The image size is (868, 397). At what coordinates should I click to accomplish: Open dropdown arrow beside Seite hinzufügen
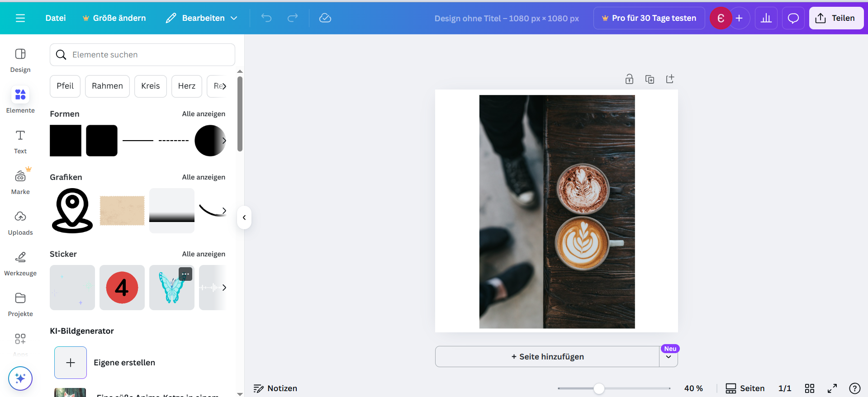[x=669, y=357]
